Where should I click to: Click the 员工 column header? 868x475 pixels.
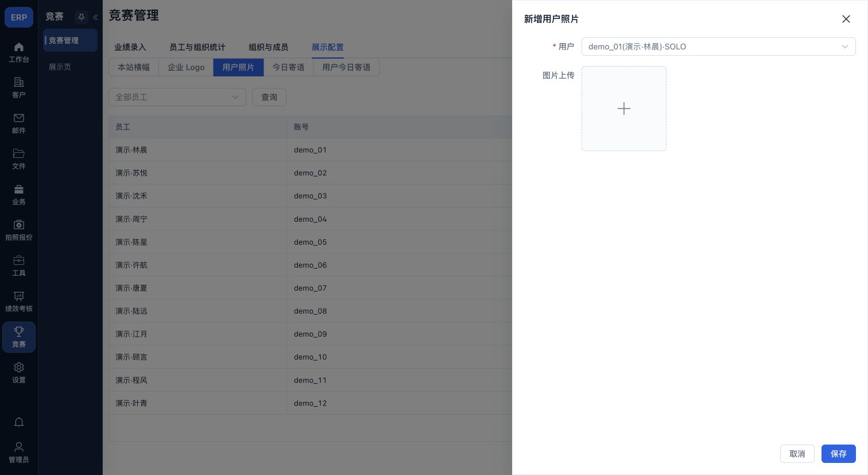tap(197, 127)
